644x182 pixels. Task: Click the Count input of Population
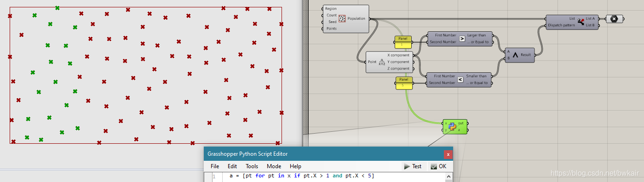tap(332, 15)
